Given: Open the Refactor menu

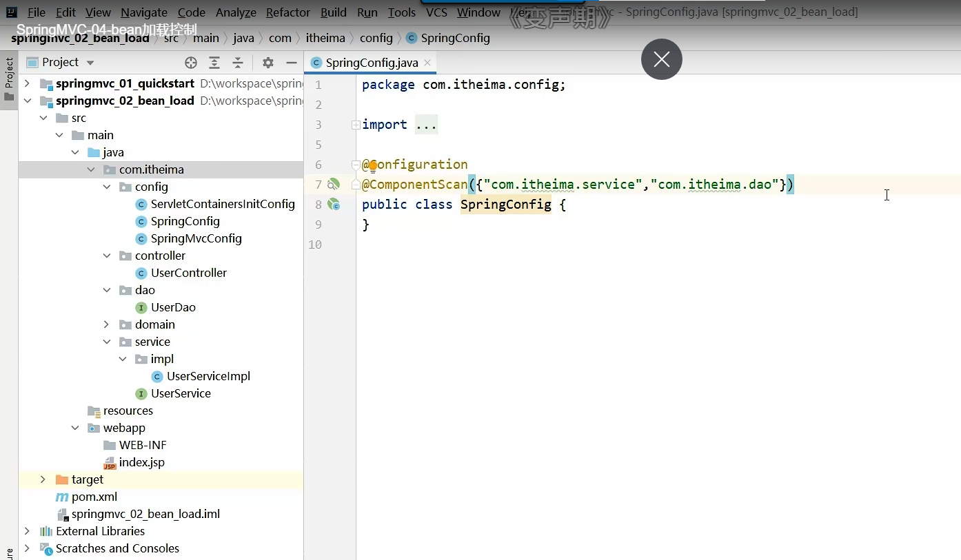Looking at the screenshot, I should 288,12.
